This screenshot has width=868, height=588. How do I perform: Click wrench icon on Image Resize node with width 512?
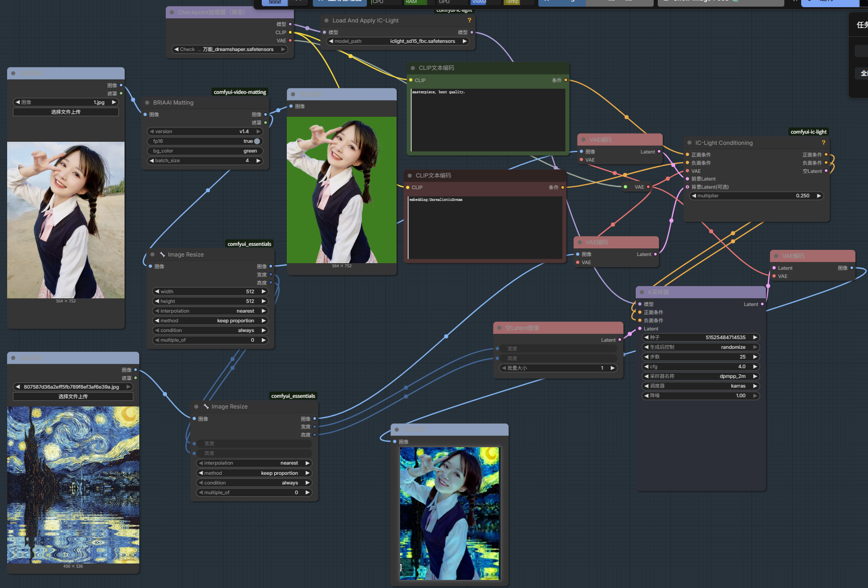point(162,254)
